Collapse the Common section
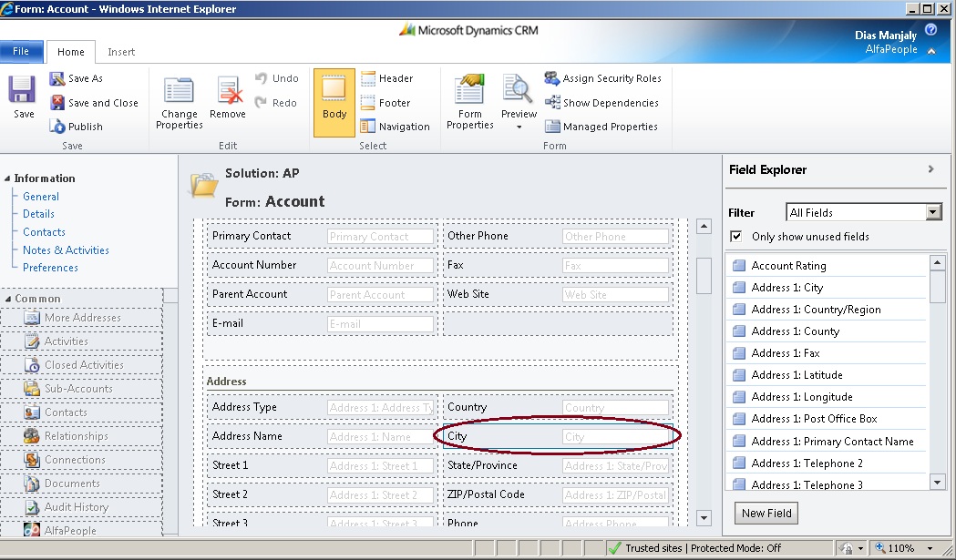Screen dimensions: 956x560 click(7, 300)
